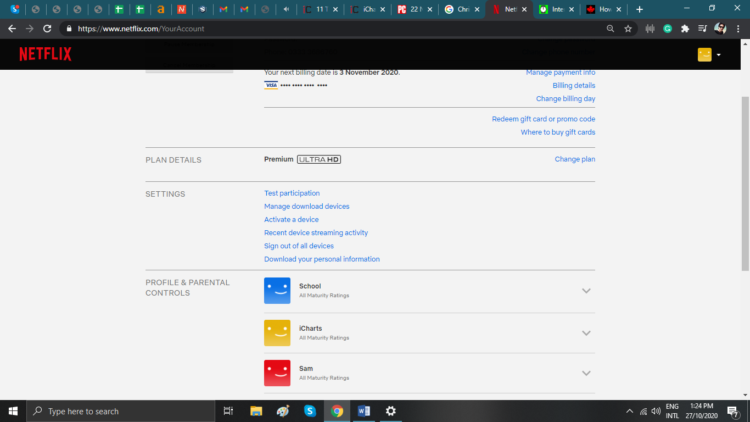Show hidden system tray icons

point(629,411)
